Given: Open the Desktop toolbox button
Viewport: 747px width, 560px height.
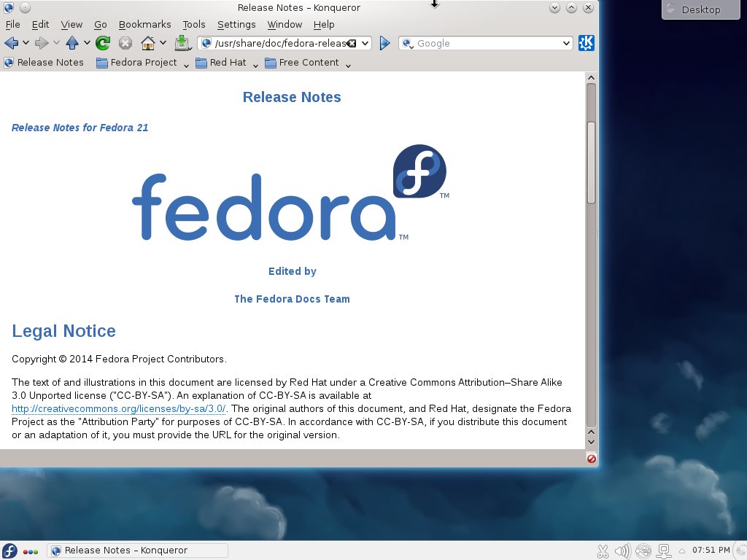Looking at the screenshot, I should tap(701, 9).
